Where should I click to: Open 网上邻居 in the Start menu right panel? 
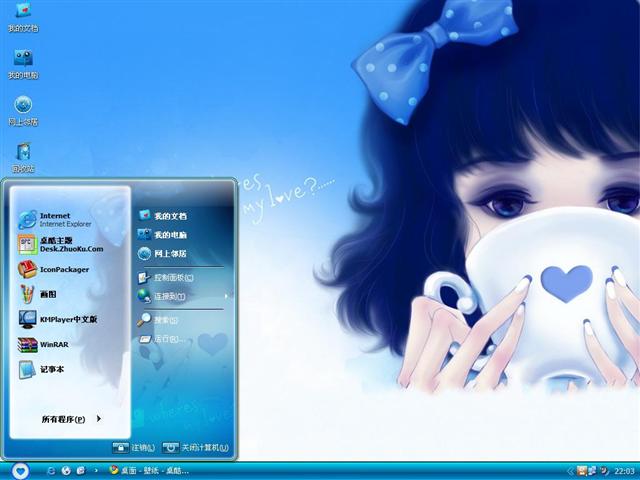coord(162,253)
